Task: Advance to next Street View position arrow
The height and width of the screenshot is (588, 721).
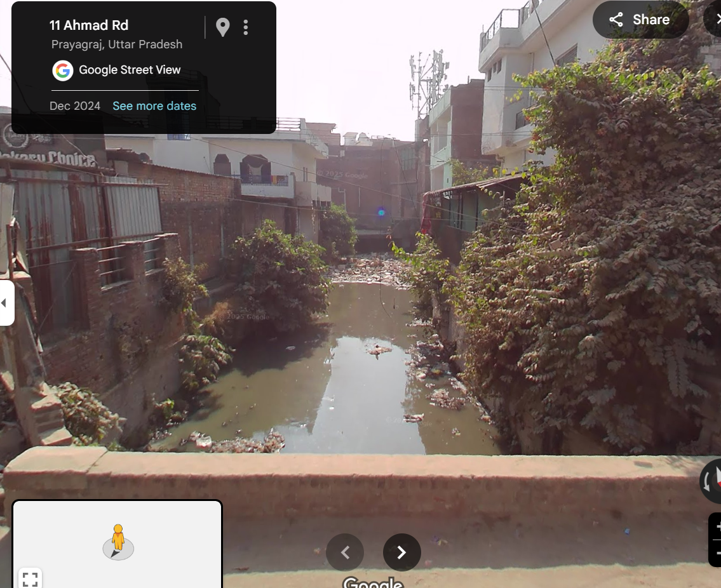Action: click(x=402, y=552)
